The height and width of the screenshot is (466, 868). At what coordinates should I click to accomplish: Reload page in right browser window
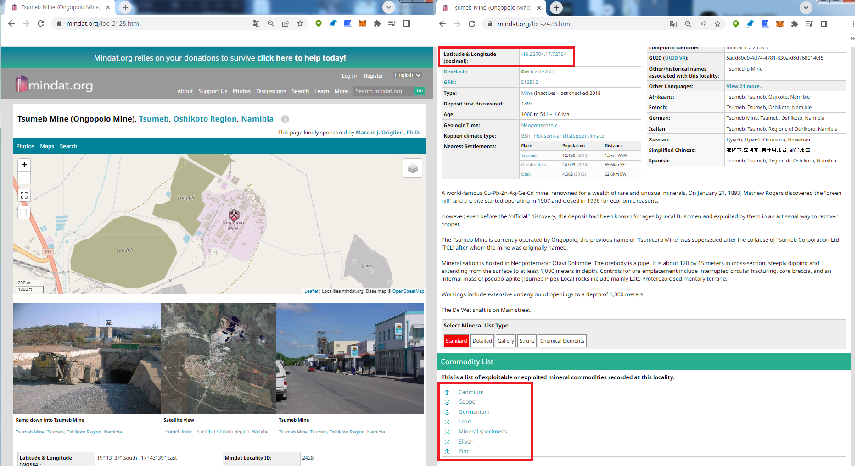point(472,24)
